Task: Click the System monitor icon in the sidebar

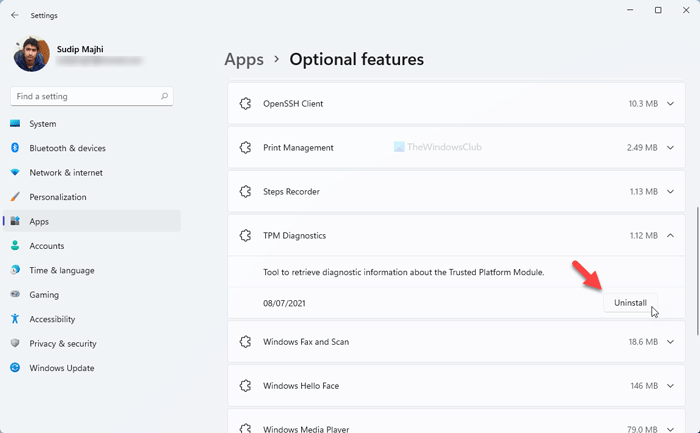Action: point(15,124)
